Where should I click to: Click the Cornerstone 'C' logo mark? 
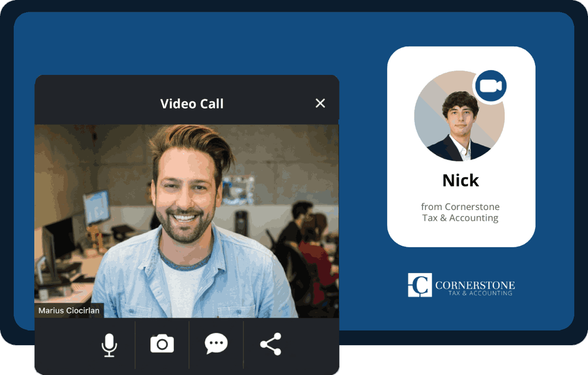(x=420, y=285)
